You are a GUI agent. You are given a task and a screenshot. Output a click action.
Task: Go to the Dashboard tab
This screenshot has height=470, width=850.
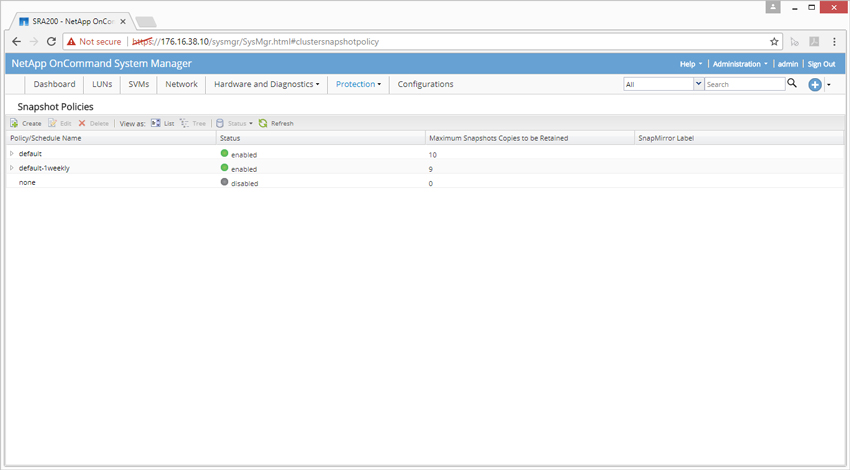click(54, 84)
